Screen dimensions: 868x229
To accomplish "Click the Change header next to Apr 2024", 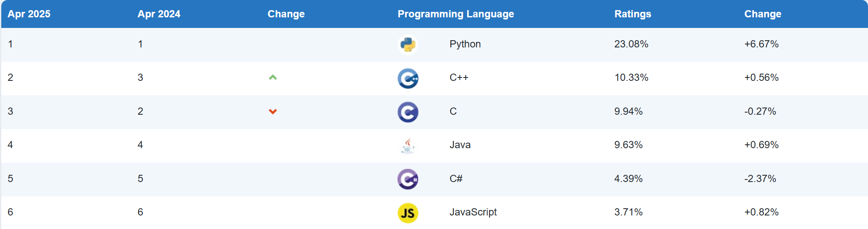I will (x=286, y=14).
